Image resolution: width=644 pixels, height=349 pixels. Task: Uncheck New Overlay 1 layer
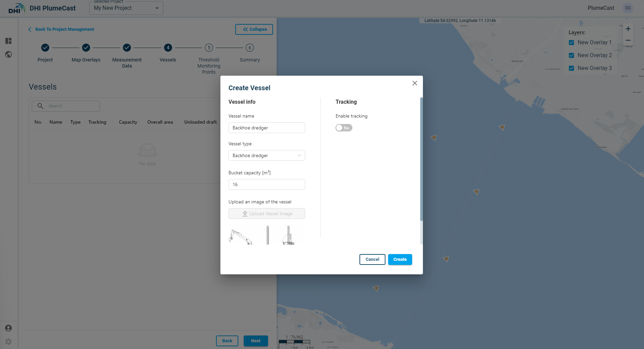571,43
